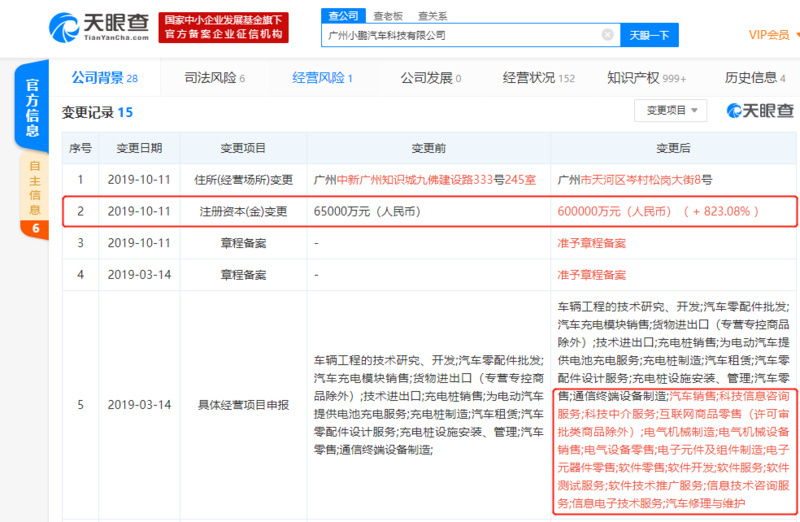Switch to the 查关系 search tab
The width and height of the screenshot is (800, 522).
tap(432, 15)
